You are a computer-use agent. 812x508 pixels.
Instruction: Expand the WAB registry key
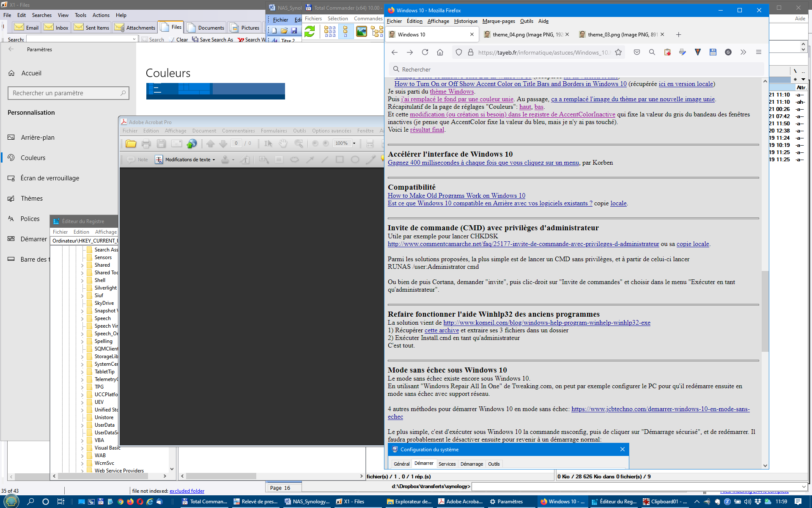click(82, 456)
